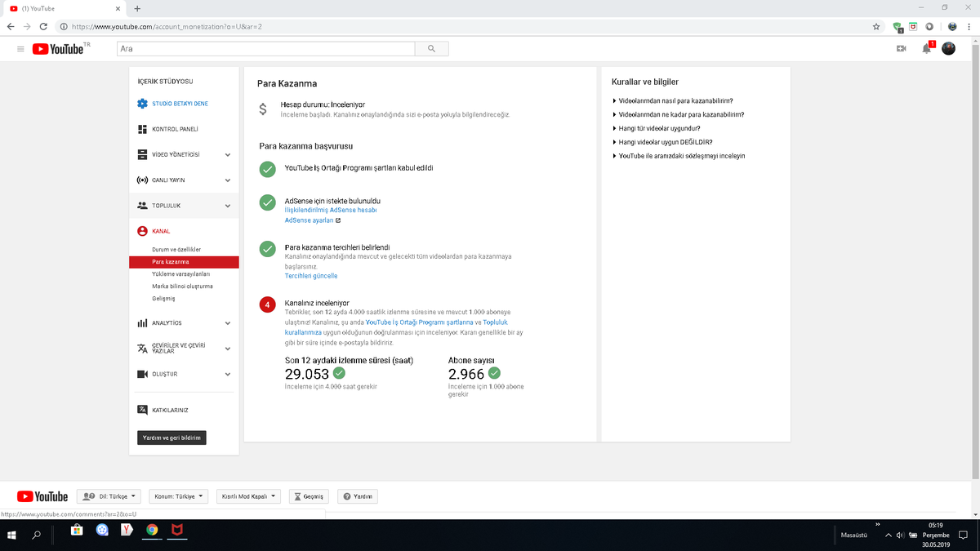This screenshot has height=551, width=980.
Task: Click the Katkılarınız translate icon
Action: [x=142, y=410]
